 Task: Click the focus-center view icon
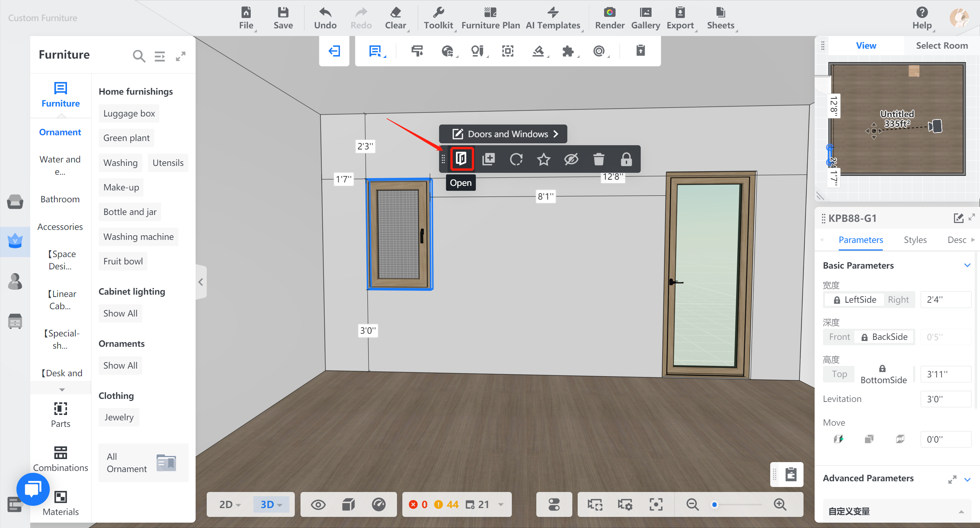pos(656,505)
